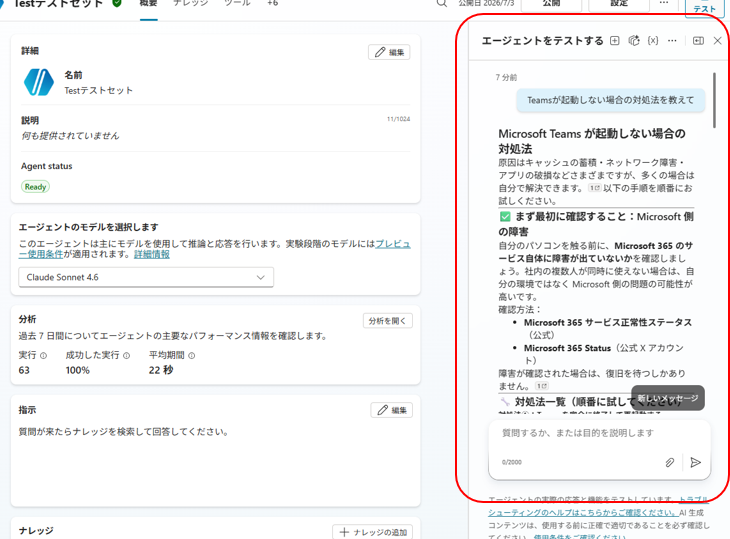Close the エージェントをテストする panel
This screenshot has width=730, height=539.
pos(717,41)
